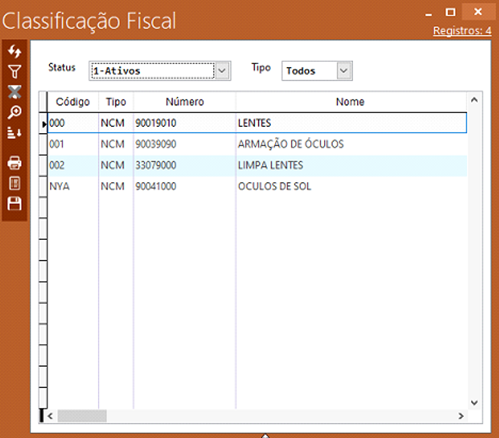Click the Número column header
The image size is (499, 438).
click(185, 102)
